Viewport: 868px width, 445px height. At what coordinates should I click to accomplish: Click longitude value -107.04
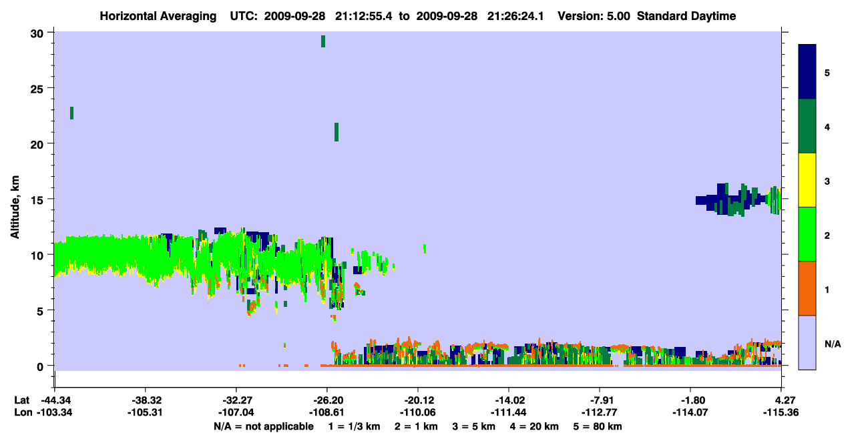(x=236, y=412)
